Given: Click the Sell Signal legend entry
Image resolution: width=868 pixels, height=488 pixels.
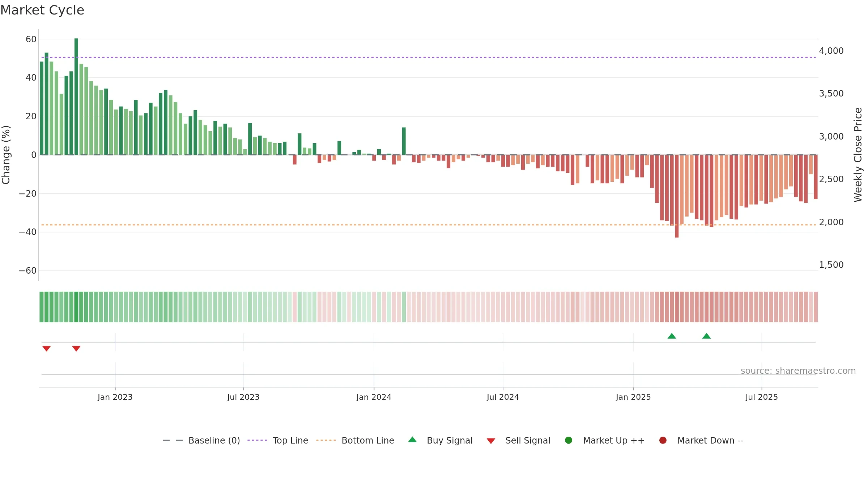Looking at the screenshot, I should (518, 440).
